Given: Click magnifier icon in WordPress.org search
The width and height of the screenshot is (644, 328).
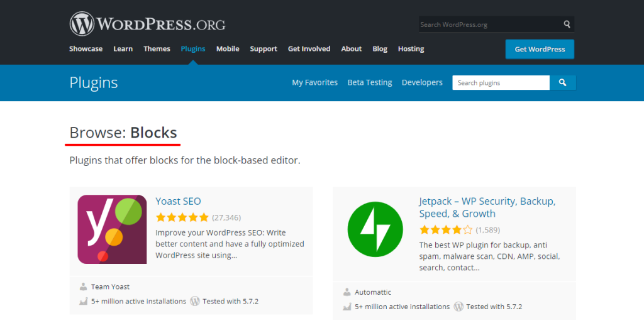Looking at the screenshot, I should tap(567, 25).
